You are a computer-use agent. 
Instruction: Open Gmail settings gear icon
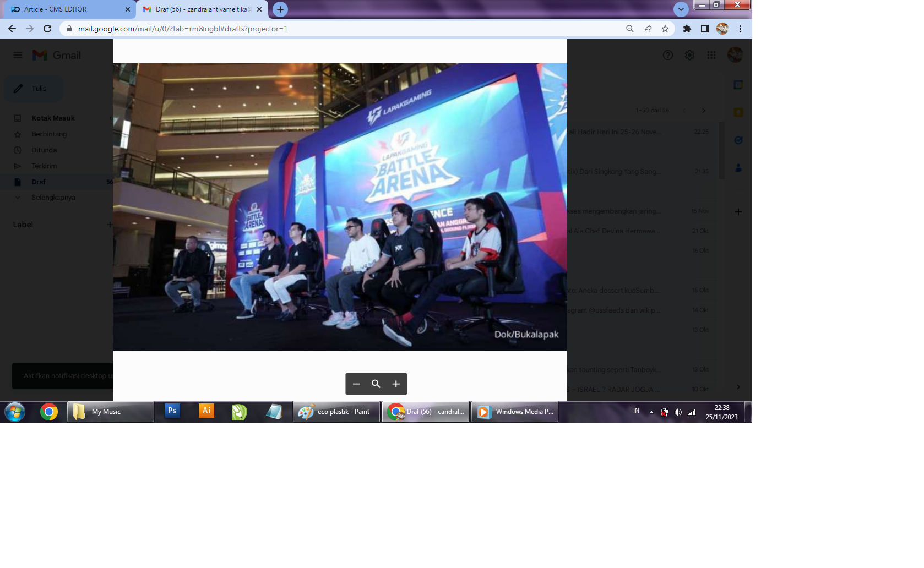pyautogui.click(x=689, y=55)
